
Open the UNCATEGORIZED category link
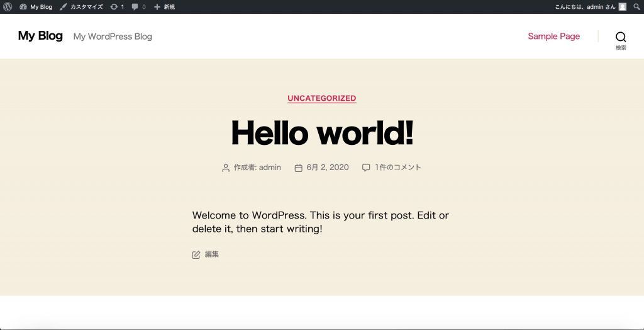point(322,98)
